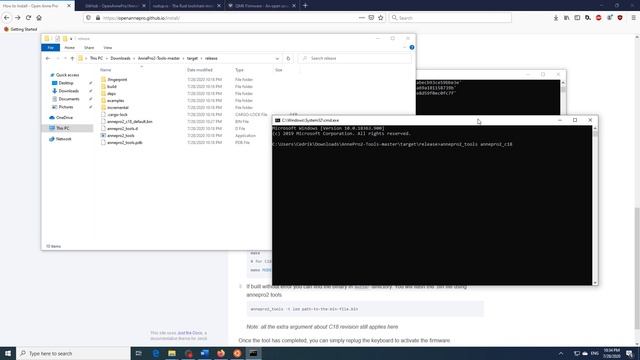Open Action Center notifications icon
The height and width of the screenshot is (360, 640).
click(630, 353)
